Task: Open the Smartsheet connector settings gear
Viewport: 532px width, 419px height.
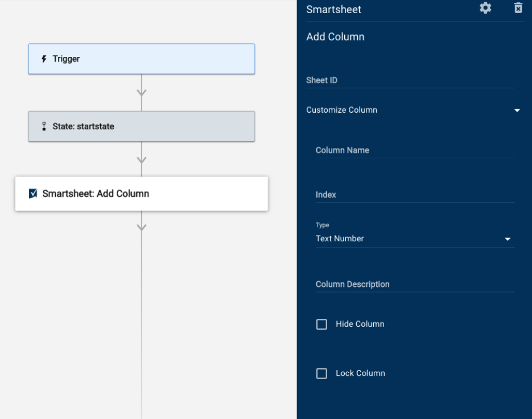Action: tap(485, 8)
